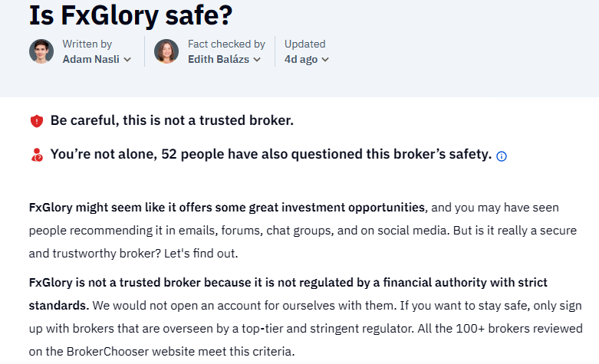The height and width of the screenshot is (364, 599).
Task: Expand the chevron next to Edith Balázs
Action: pos(257,60)
